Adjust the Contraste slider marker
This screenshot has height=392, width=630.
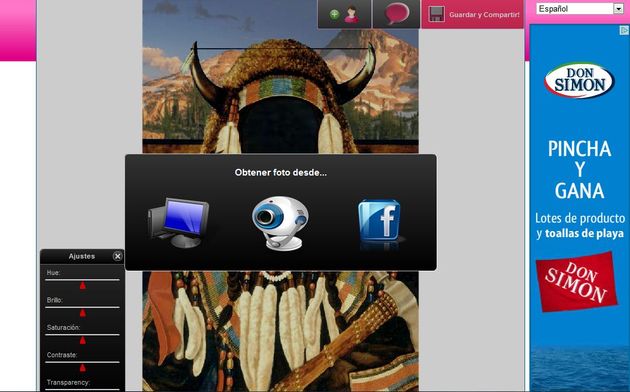82,368
